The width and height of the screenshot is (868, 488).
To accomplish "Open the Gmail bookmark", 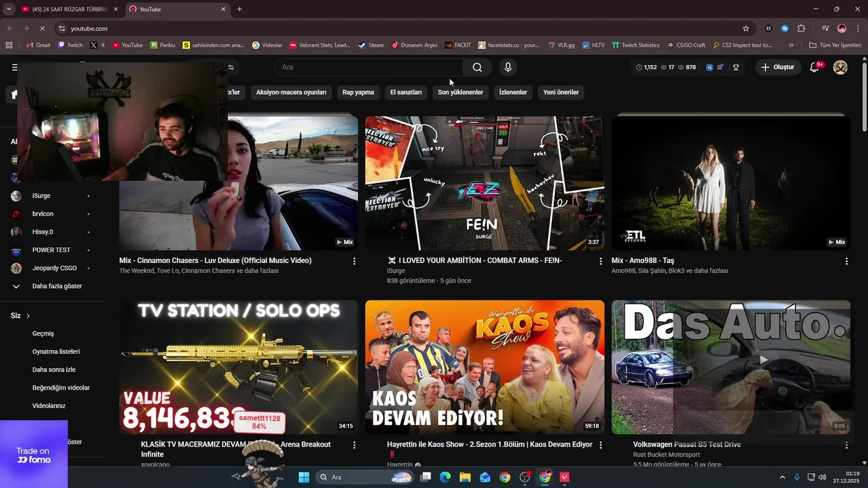I will click(x=38, y=45).
